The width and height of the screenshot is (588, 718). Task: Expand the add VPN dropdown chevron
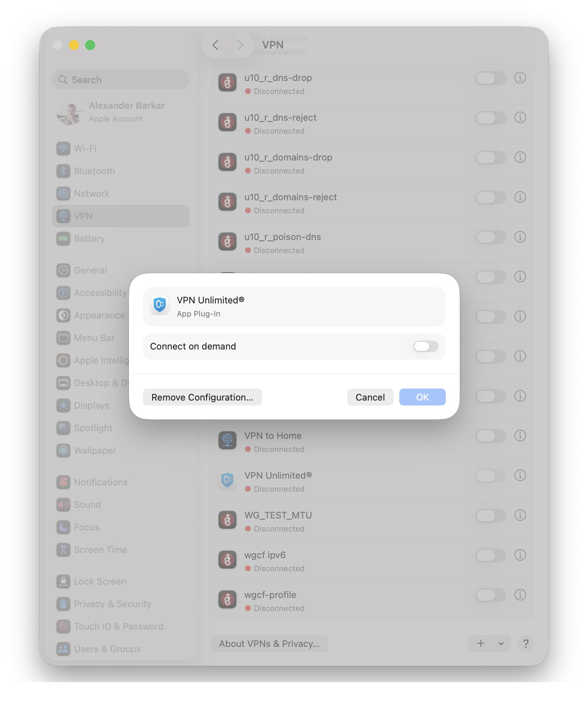click(x=501, y=643)
